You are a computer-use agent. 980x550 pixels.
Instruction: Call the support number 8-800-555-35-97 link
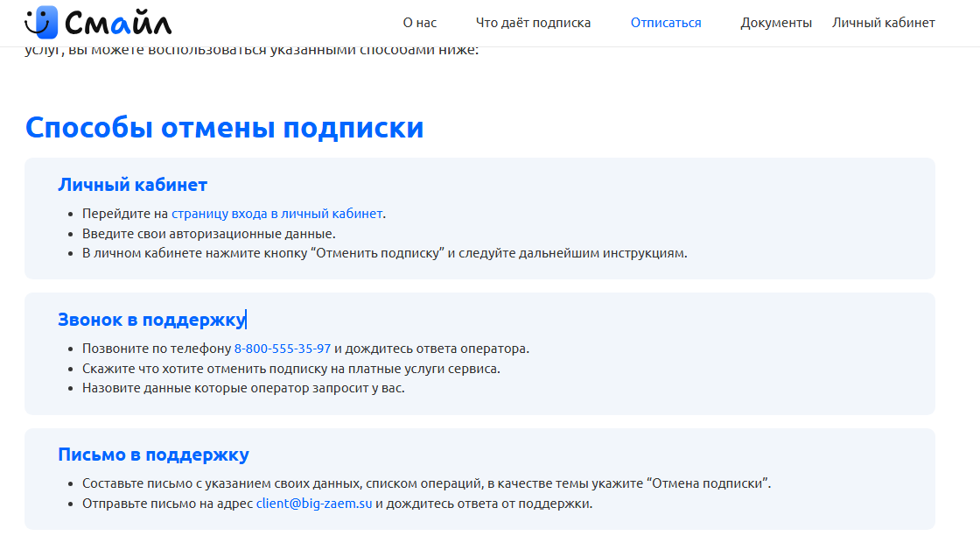[283, 349]
